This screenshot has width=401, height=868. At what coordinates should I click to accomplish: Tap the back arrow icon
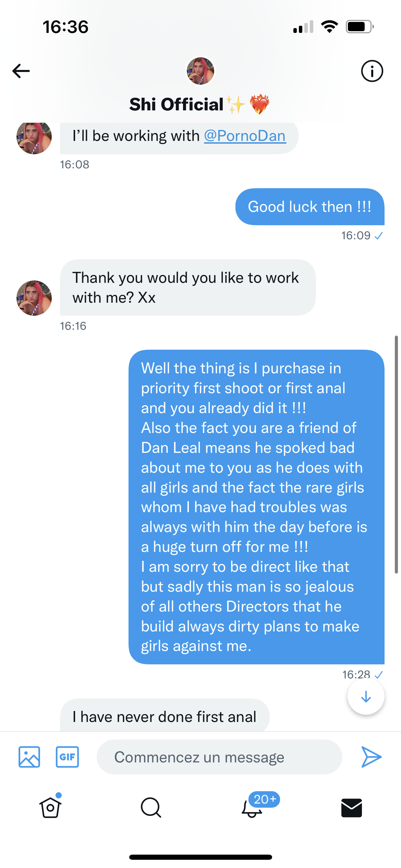pos(21,71)
